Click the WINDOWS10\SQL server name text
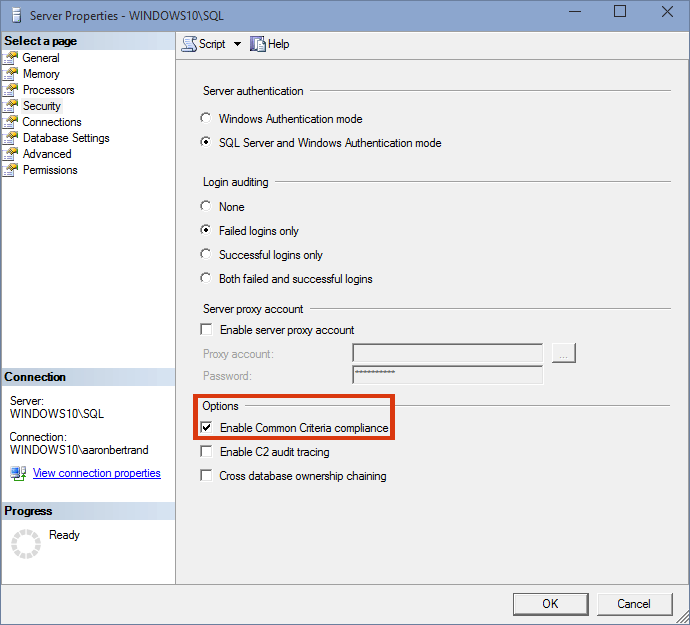This screenshot has width=690, height=625. [x=57, y=414]
